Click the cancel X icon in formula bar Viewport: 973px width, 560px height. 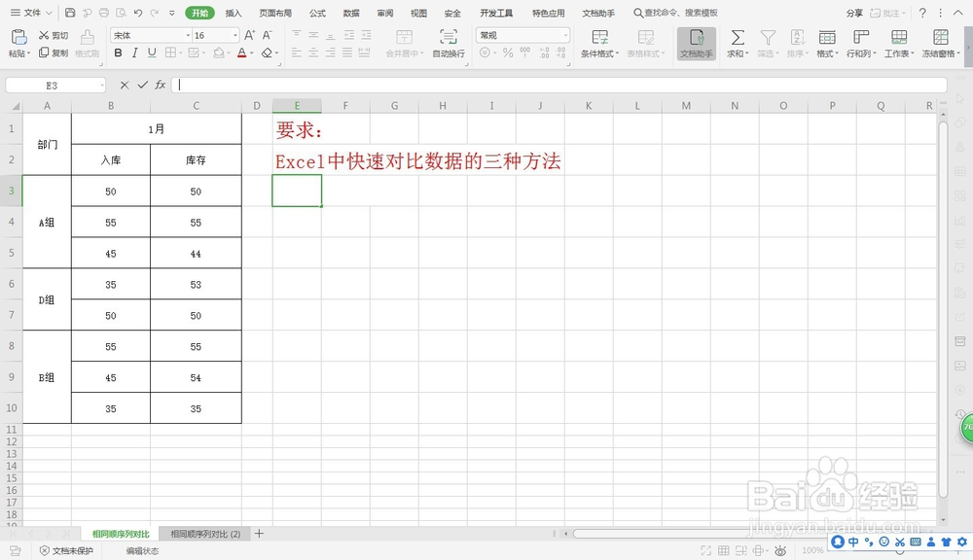tap(125, 85)
